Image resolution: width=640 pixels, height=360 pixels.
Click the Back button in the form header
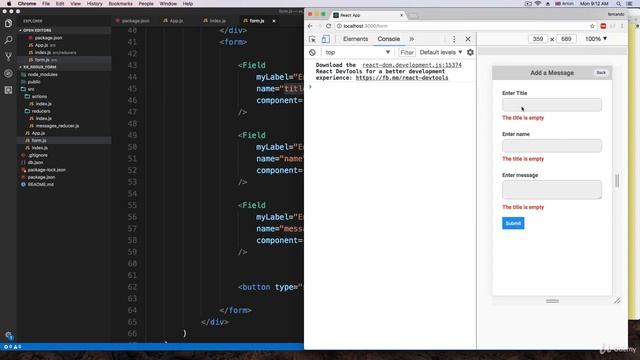(x=601, y=73)
